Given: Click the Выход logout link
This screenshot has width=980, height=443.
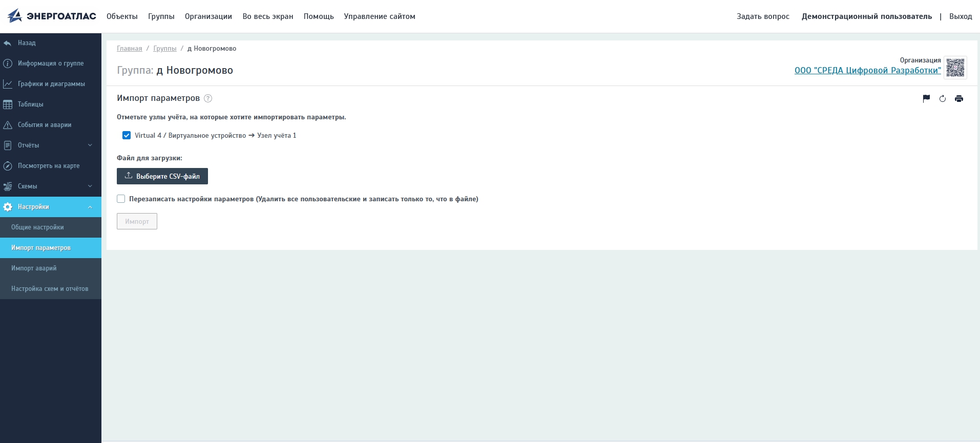Looking at the screenshot, I should [x=961, y=16].
